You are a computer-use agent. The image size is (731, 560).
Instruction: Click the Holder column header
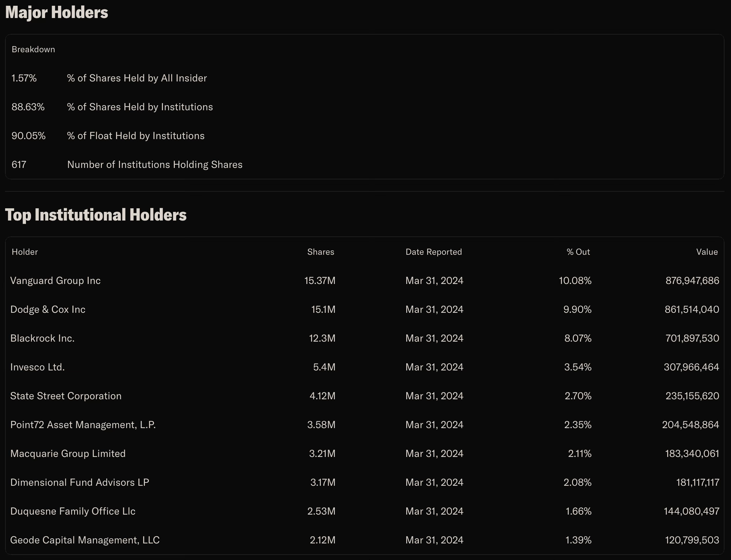click(x=25, y=252)
